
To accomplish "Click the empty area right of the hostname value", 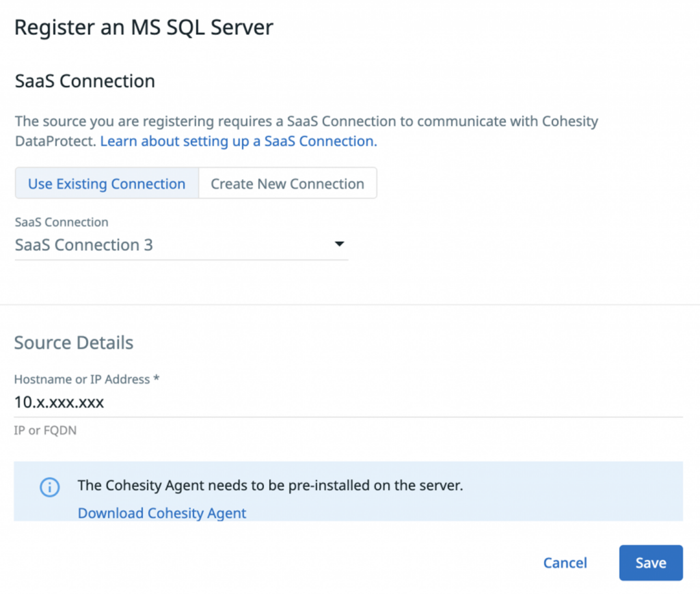I will (x=410, y=402).
